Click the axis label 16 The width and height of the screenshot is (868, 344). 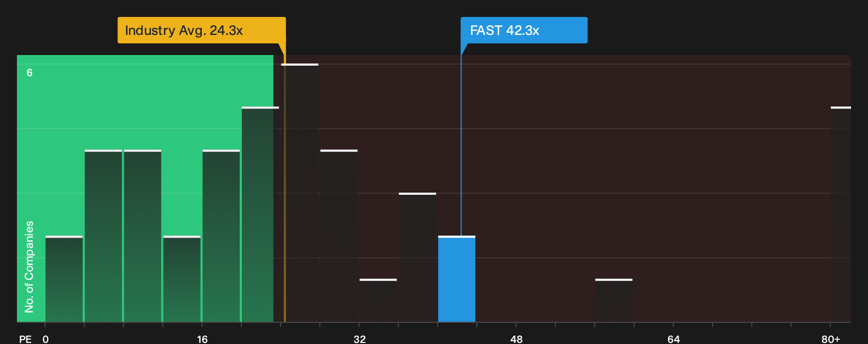202,339
